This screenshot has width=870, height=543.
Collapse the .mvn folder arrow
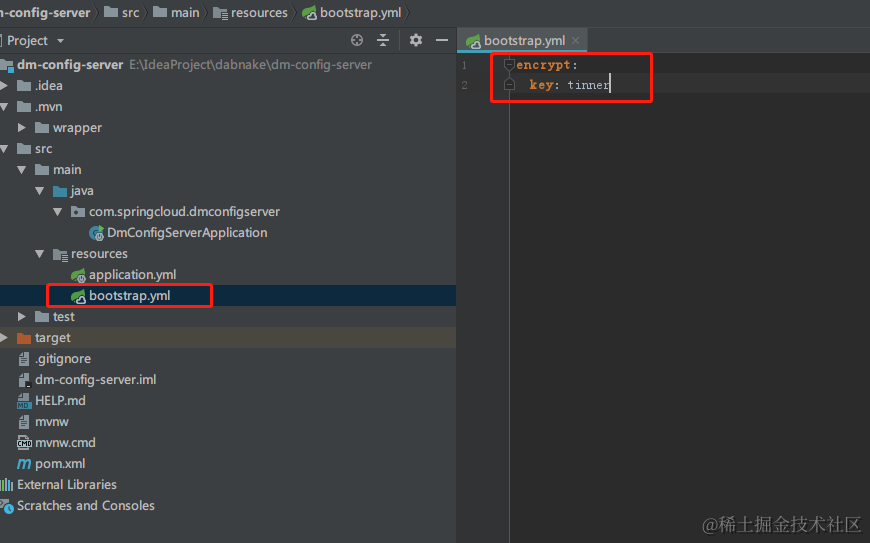click(x=4, y=106)
